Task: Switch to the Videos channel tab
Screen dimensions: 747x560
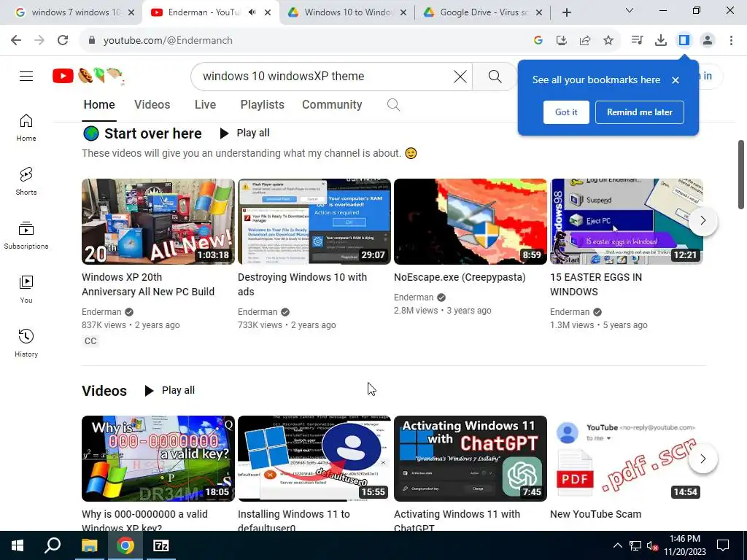Action: [x=152, y=105]
